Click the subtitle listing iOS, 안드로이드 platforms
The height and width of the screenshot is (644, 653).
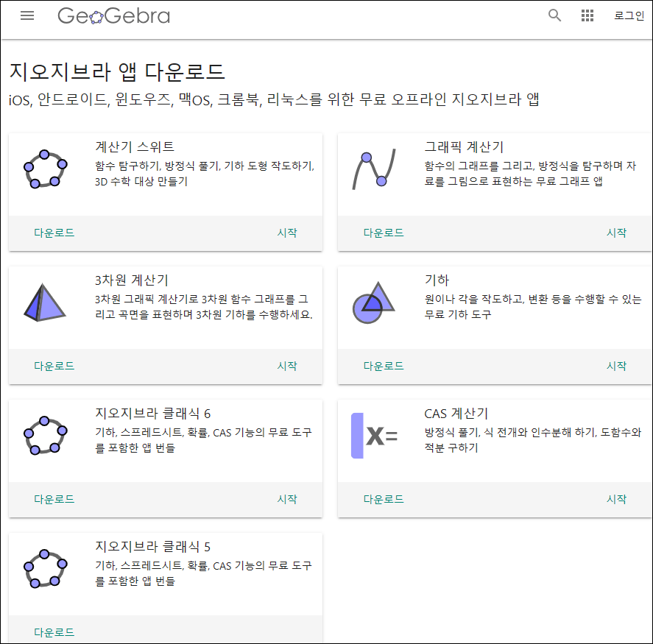[274, 99]
